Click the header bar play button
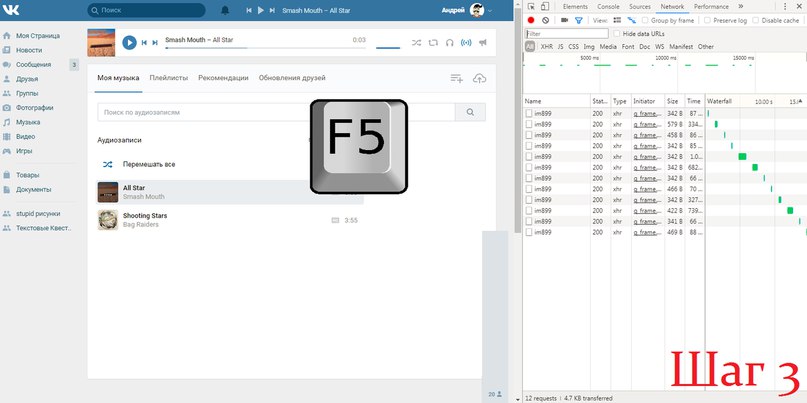Viewport: 807px width, 403px height. (261, 10)
